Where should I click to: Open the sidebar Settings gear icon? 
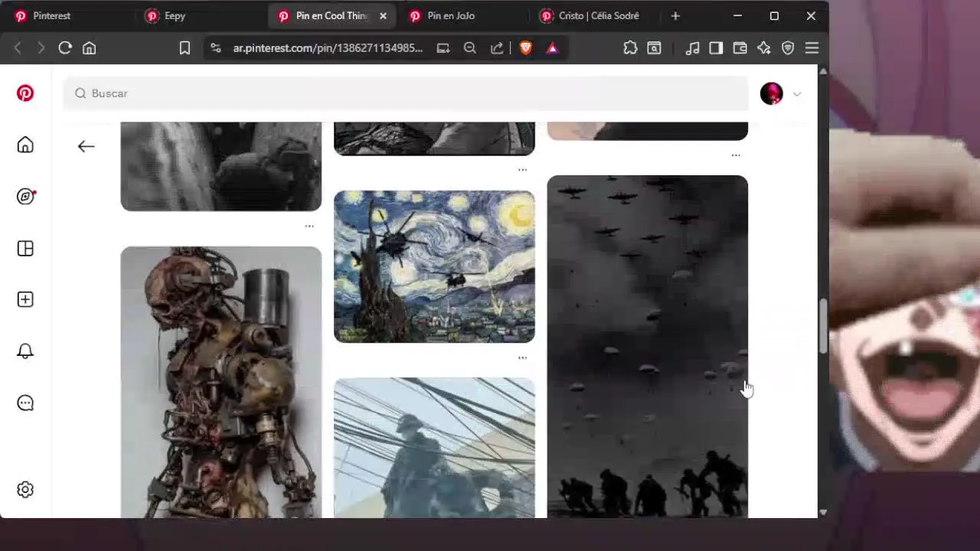(x=25, y=490)
